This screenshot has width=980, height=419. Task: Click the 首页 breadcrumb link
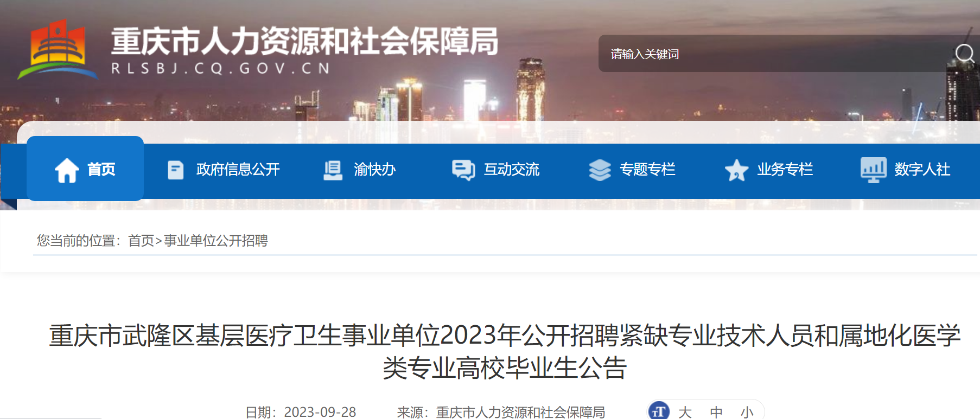tap(141, 241)
